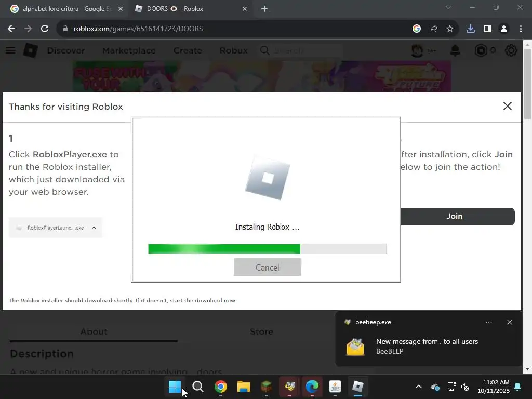Click the muted volume tray icon
532x399 pixels.
click(x=465, y=387)
